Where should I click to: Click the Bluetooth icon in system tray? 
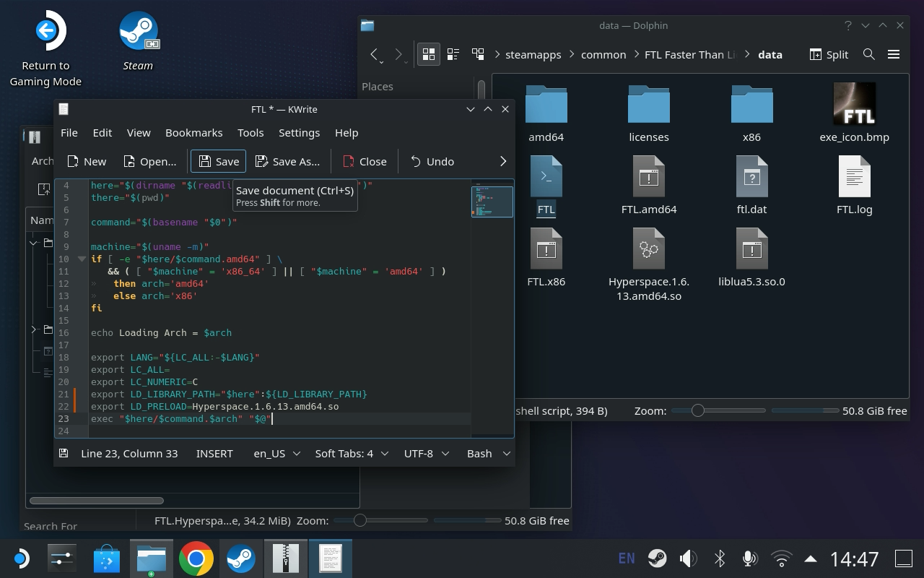coord(719,558)
